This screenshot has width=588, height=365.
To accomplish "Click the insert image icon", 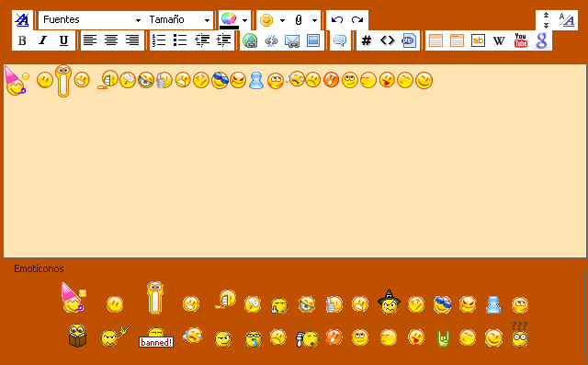I will click(x=313, y=40).
